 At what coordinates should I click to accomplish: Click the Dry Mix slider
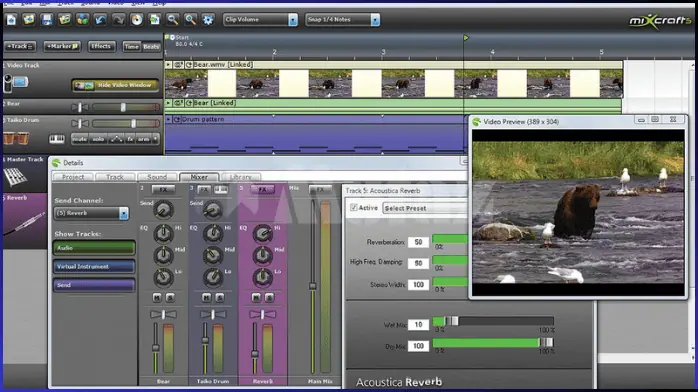point(493,342)
